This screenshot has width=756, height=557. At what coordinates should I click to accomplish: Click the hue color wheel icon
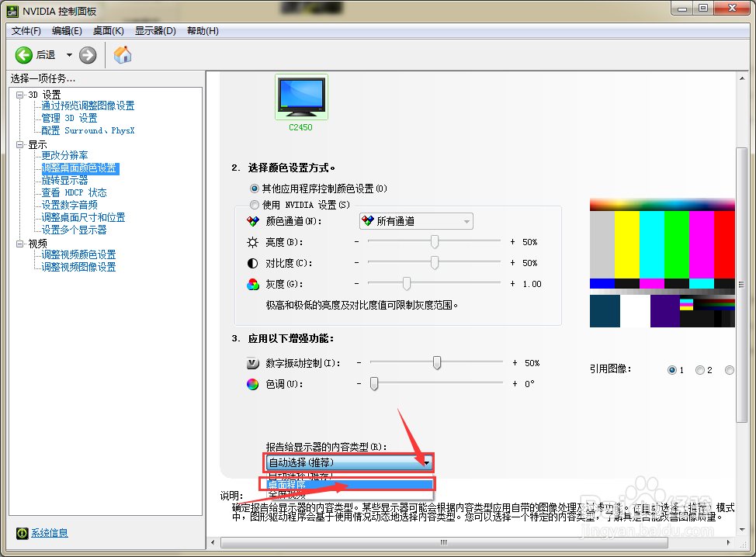tap(252, 384)
